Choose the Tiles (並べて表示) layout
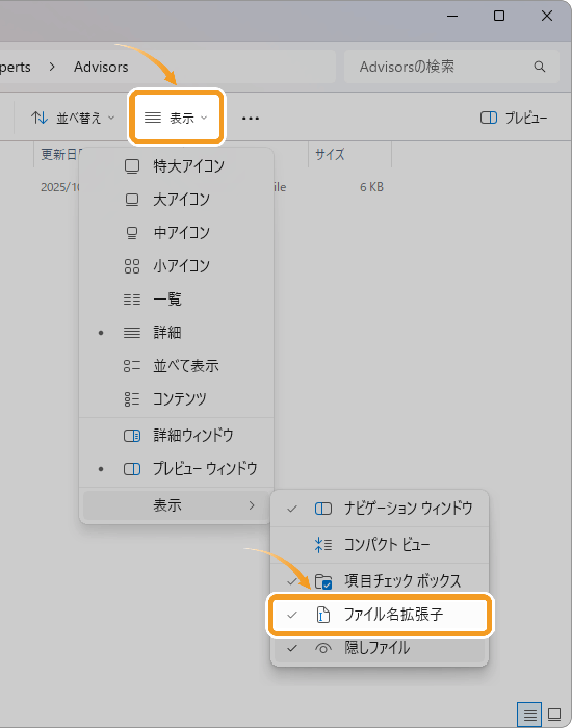 (x=186, y=366)
